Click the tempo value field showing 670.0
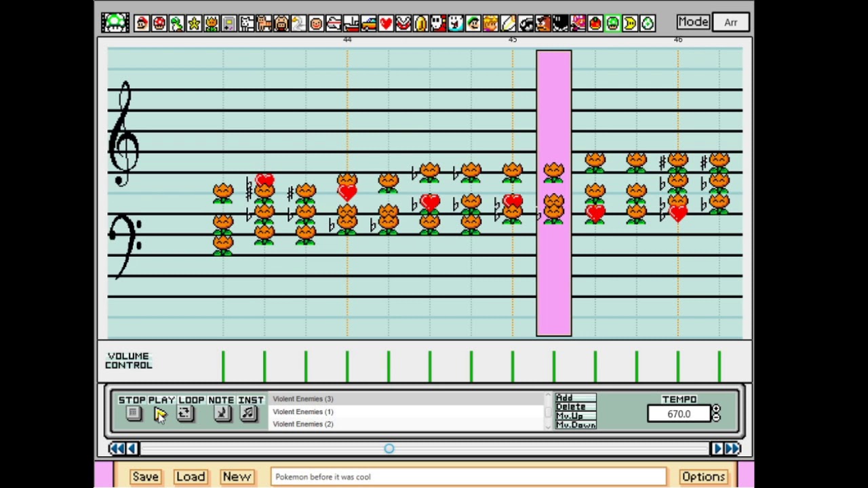The width and height of the screenshot is (868, 488). tap(678, 413)
